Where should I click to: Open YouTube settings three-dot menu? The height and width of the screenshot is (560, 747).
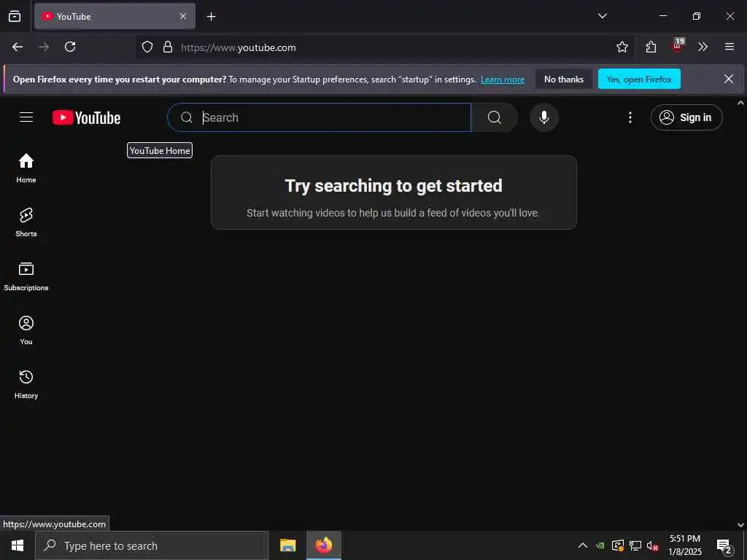pyautogui.click(x=630, y=117)
